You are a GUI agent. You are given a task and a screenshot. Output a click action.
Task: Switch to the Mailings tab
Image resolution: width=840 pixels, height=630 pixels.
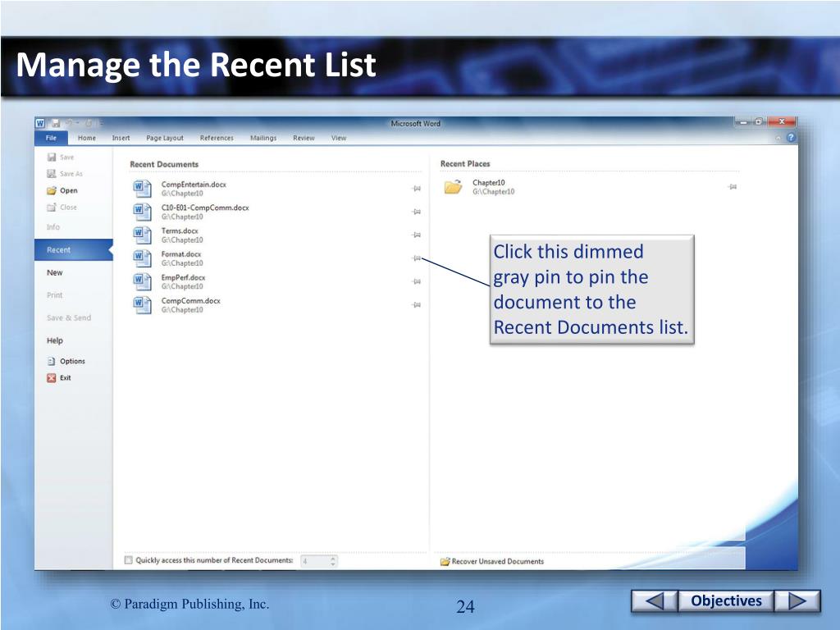tap(263, 138)
